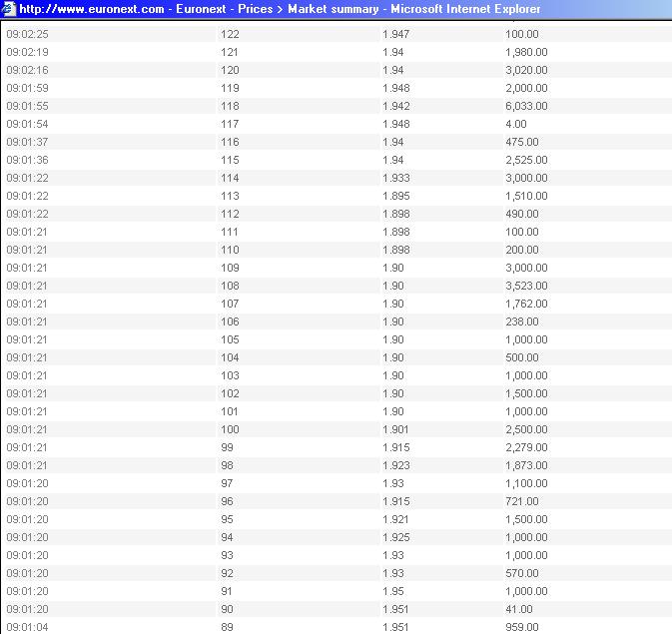Click the volume 1,762.00

(526, 305)
